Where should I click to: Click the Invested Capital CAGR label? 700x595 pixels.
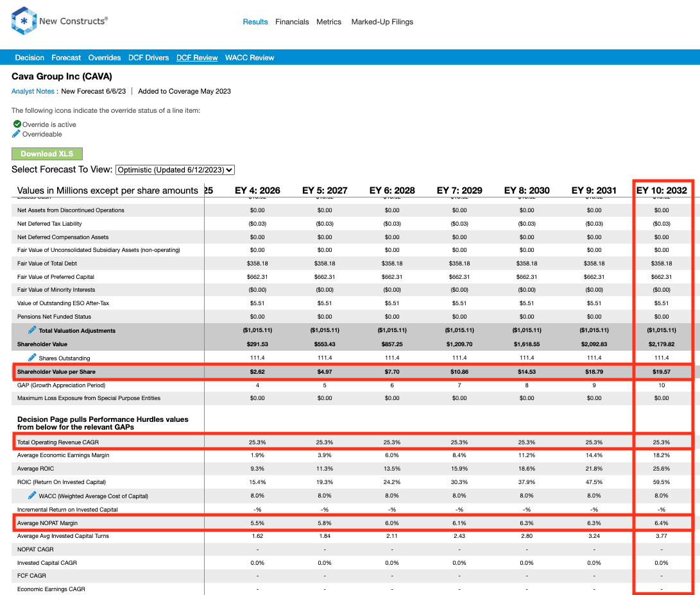click(x=47, y=562)
